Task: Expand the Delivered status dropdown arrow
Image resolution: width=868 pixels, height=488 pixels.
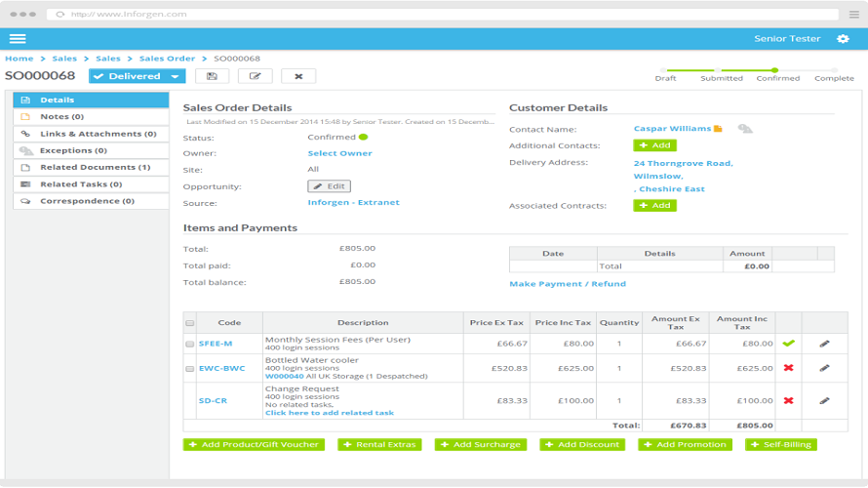Action: pos(175,76)
